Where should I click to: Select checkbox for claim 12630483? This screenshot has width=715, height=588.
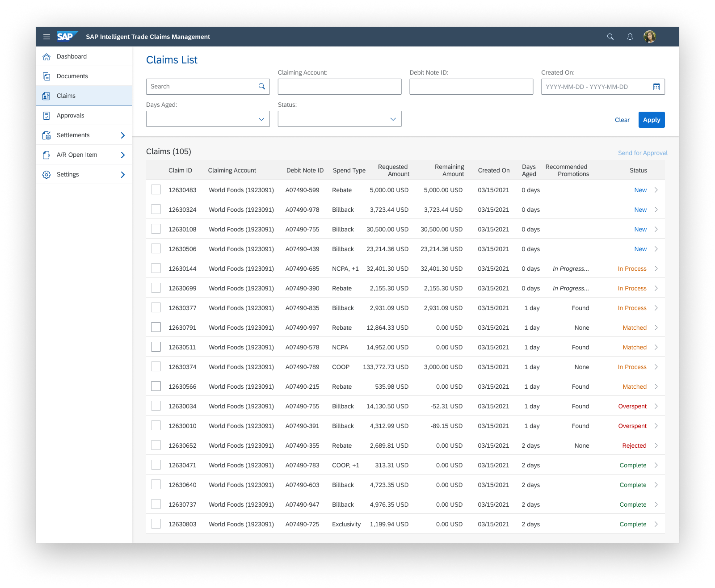(156, 189)
